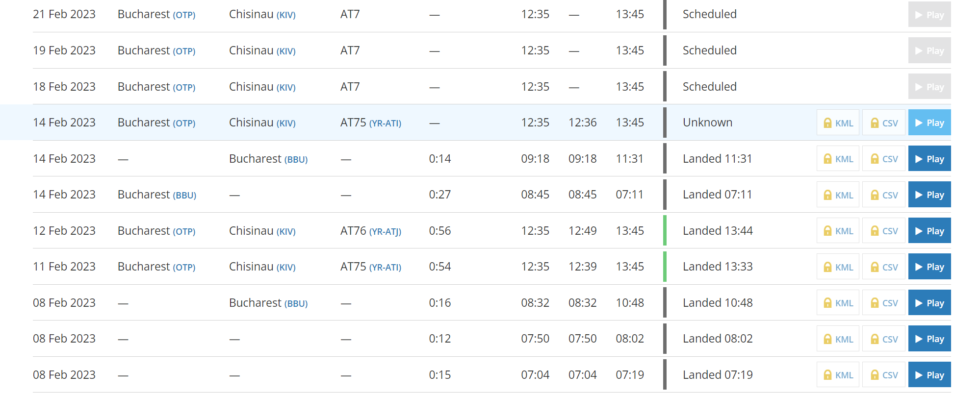Play flight that landed at 07:19
The width and height of the screenshot is (980, 395).
[x=929, y=375]
